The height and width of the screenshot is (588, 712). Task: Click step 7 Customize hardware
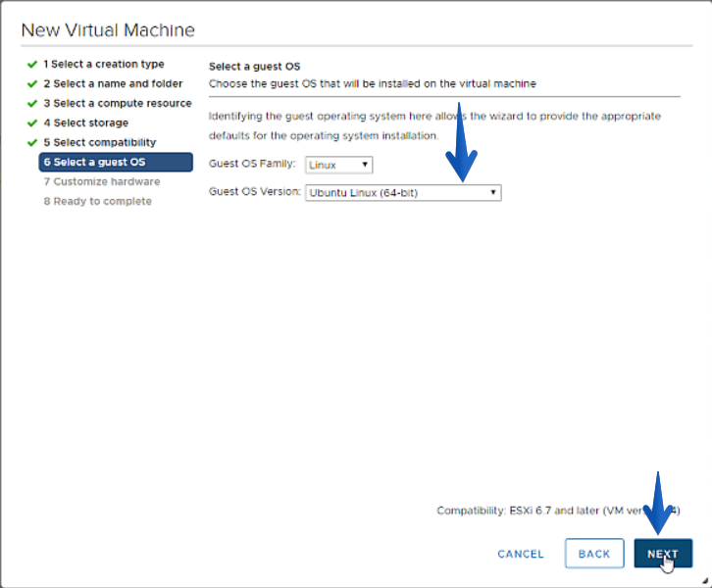(102, 181)
